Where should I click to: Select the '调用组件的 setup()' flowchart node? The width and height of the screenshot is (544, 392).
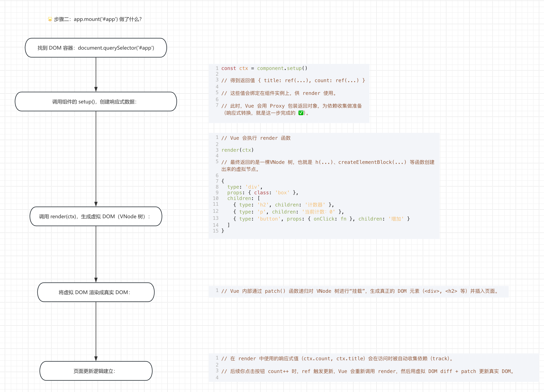(96, 102)
